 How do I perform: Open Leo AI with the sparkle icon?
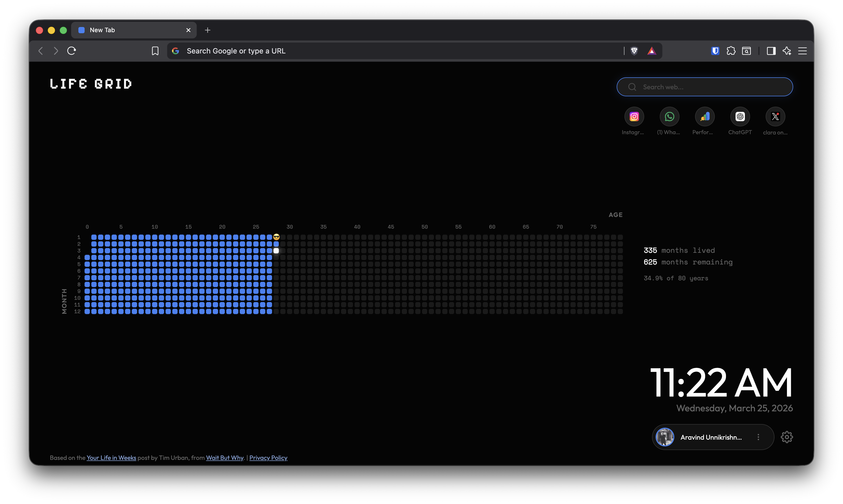click(787, 51)
